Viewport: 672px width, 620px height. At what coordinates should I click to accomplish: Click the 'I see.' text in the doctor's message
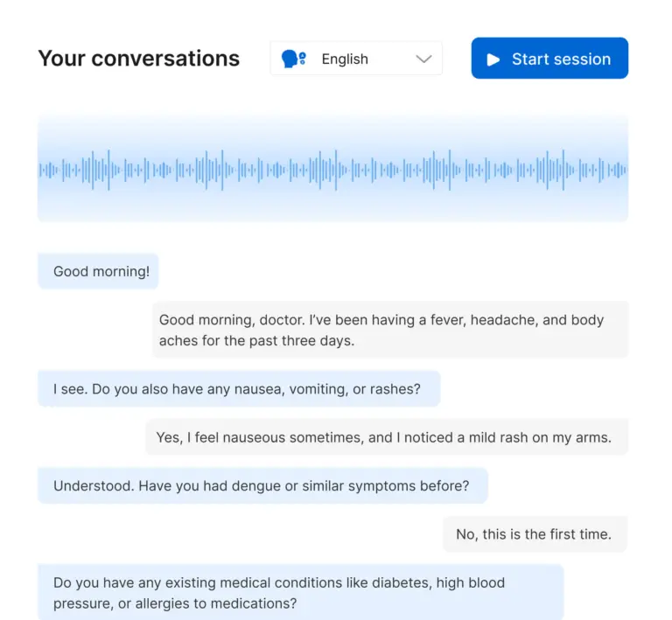click(x=70, y=388)
